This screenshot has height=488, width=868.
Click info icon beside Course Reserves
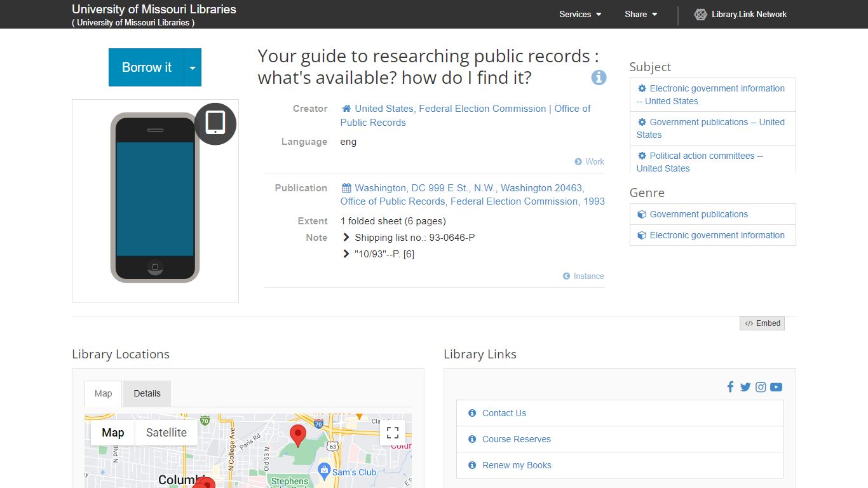472,439
